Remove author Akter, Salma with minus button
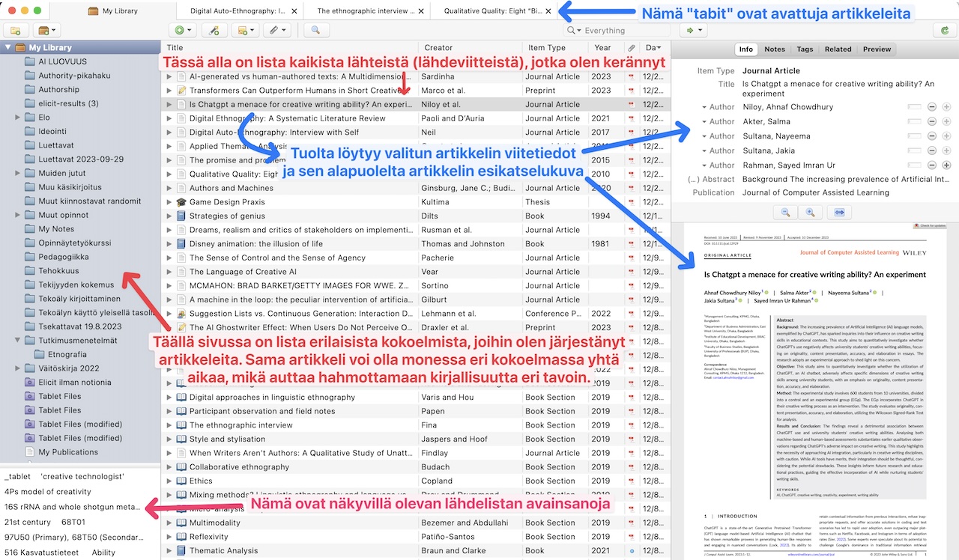 (932, 121)
